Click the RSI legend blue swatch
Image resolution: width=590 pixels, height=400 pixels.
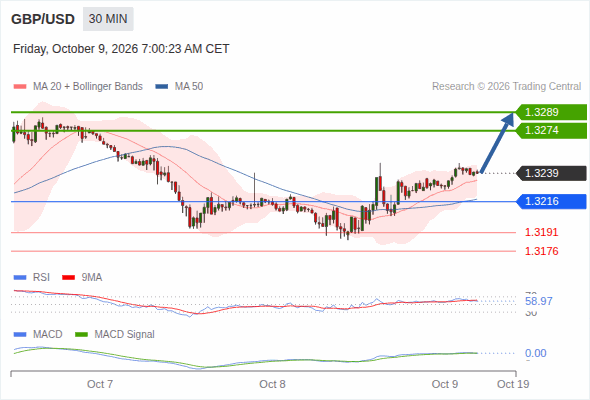coord(20,278)
